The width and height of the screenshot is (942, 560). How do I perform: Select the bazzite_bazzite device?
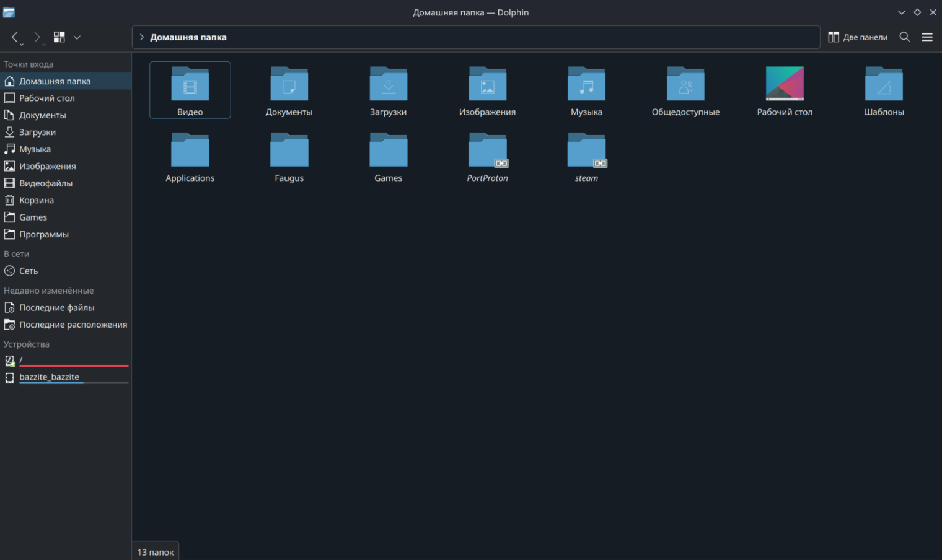click(x=49, y=377)
